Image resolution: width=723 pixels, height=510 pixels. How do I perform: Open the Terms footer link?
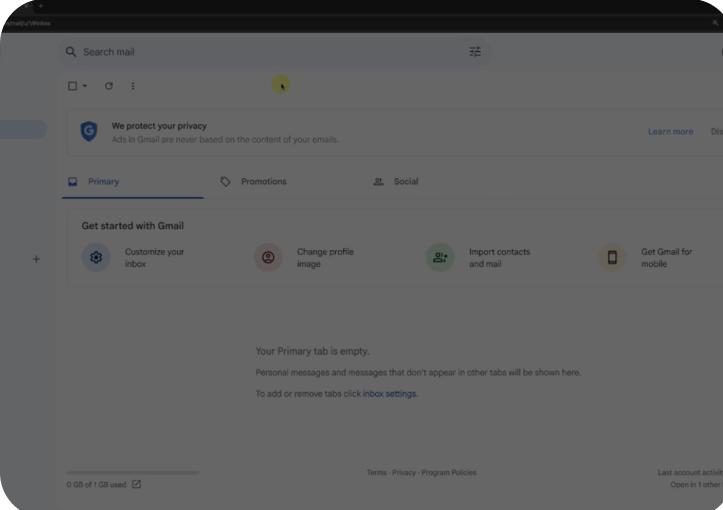(377, 473)
